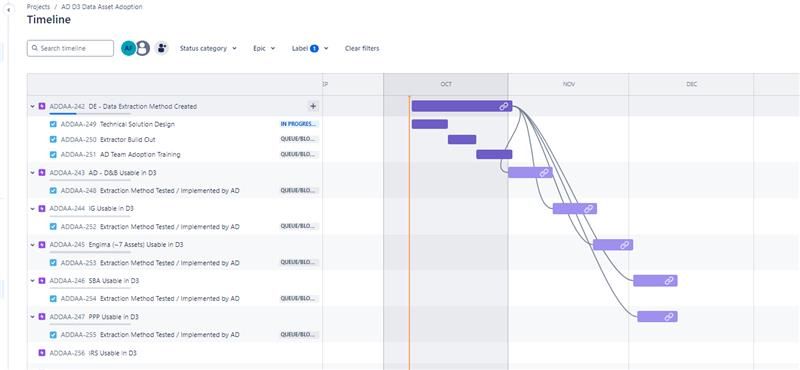
Task: Click task checkbox icon of ADDAA-252
Action: (53, 227)
